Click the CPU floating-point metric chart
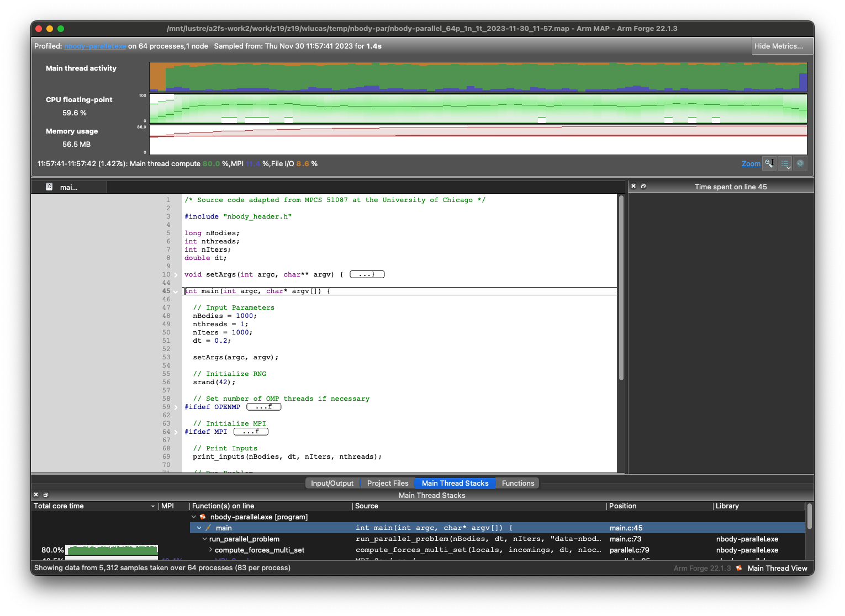Image resolution: width=845 pixels, height=616 pixels. pyautogui.click(x=478, y=108)
